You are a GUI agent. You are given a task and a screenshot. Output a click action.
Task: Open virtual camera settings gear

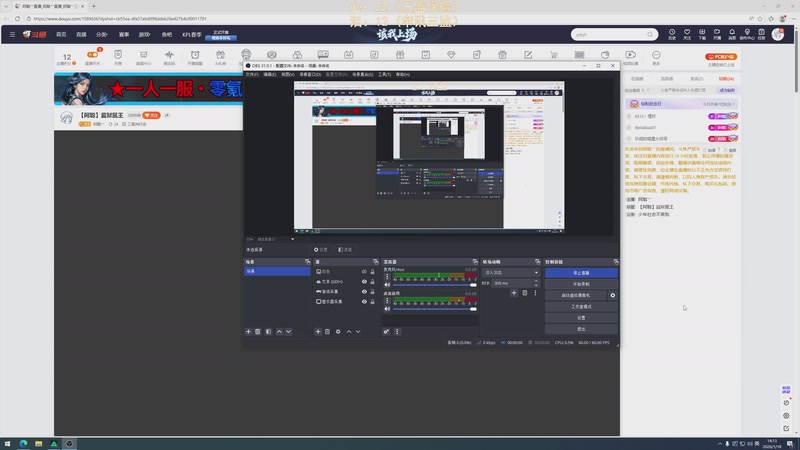coord(613,295)
